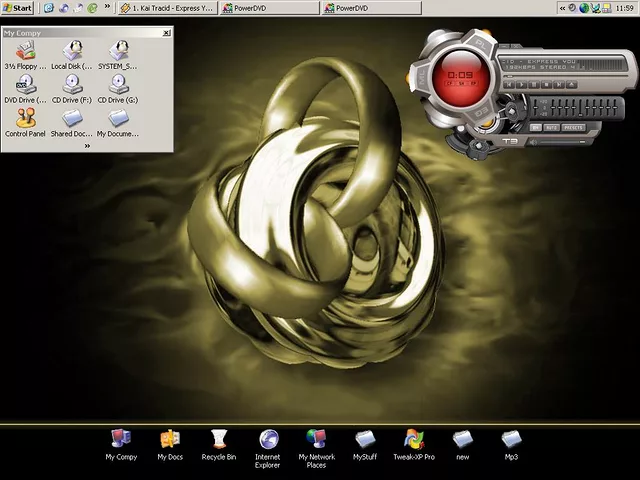The image size is (640, 480).
Task: Expand the My Compy panel overflow chevron
Action: pos(87,146)
